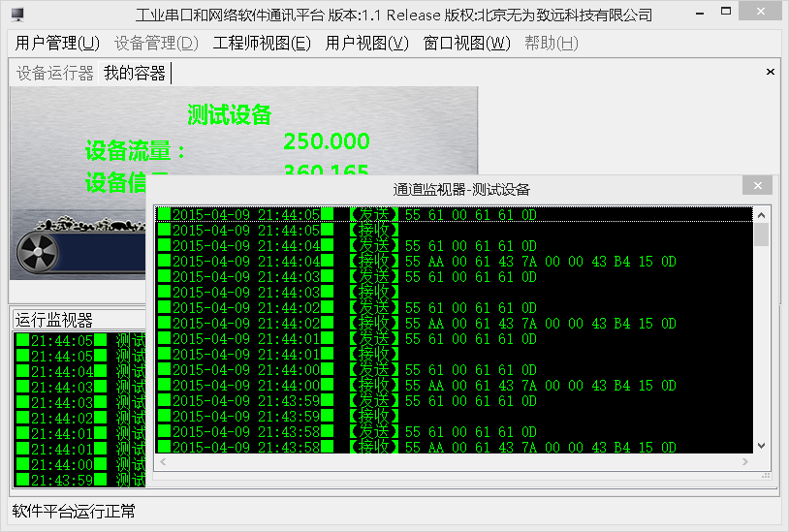The height and width of the screenshot is (532, 789).
Task: Click the 运行监视器 panel title
Action: pyautogui.click(x=54, y=320)
